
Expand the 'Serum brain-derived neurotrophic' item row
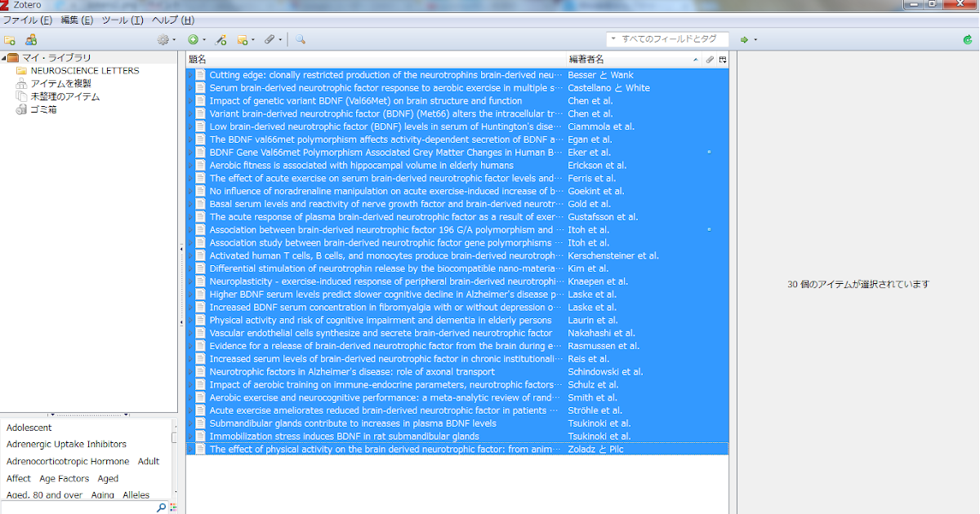point(190,88)
